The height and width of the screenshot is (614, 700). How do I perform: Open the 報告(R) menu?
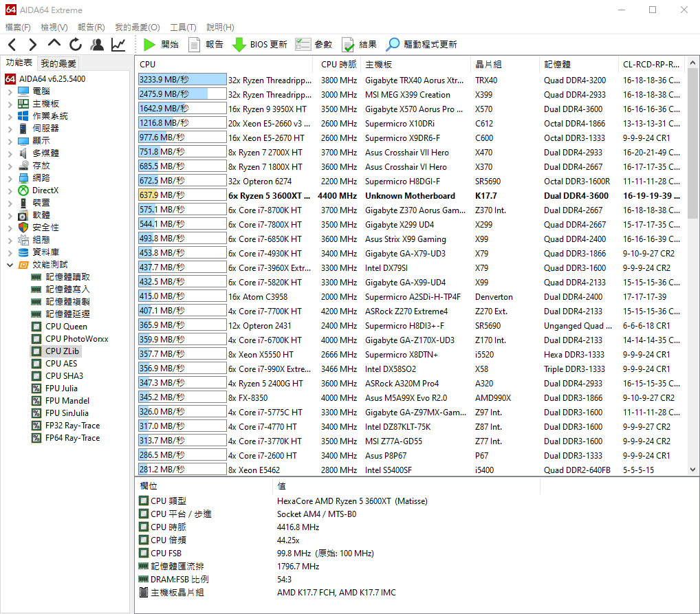coord(91,28)
